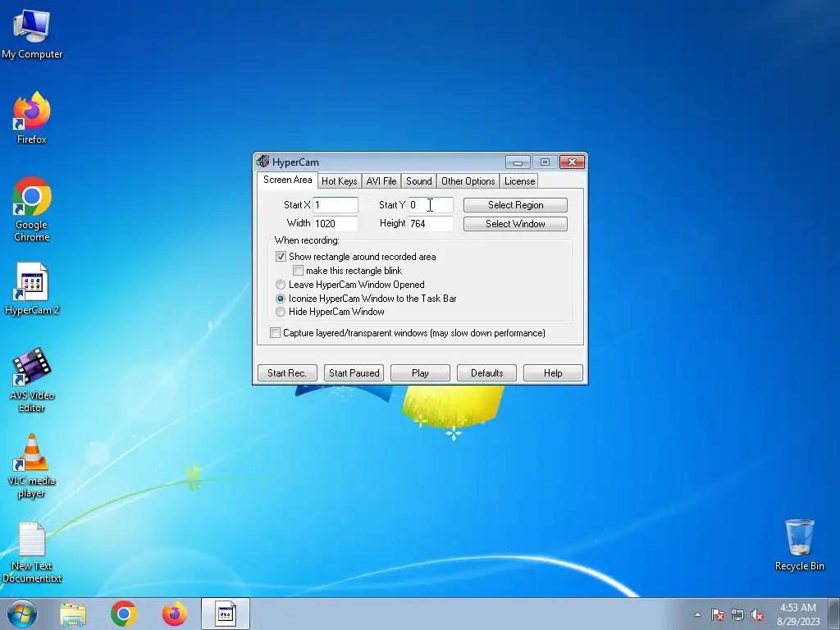Enable Capture layered/transparent windows checkbox
The image size is (840, 630).
click(x=275, y=333)
